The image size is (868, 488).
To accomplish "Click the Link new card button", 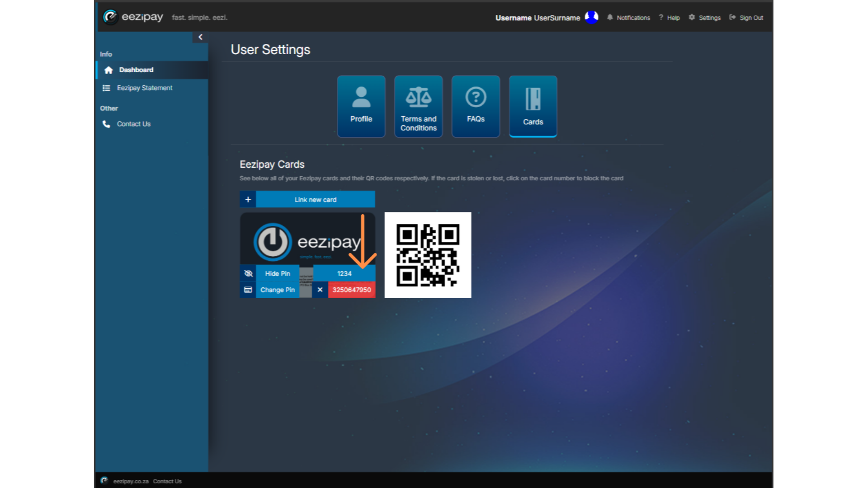I will click(316, 199).
